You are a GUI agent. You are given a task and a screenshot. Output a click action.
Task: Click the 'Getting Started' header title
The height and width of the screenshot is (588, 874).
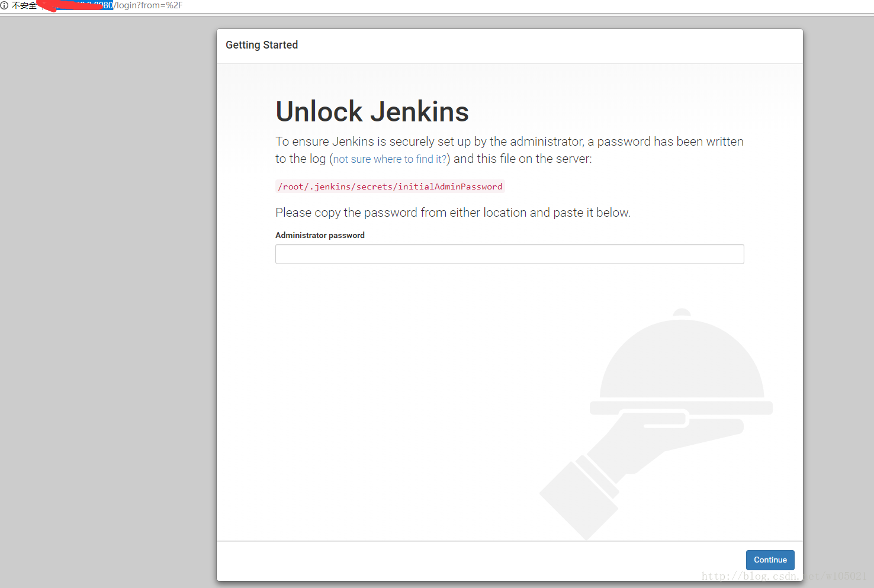[262, 45]
